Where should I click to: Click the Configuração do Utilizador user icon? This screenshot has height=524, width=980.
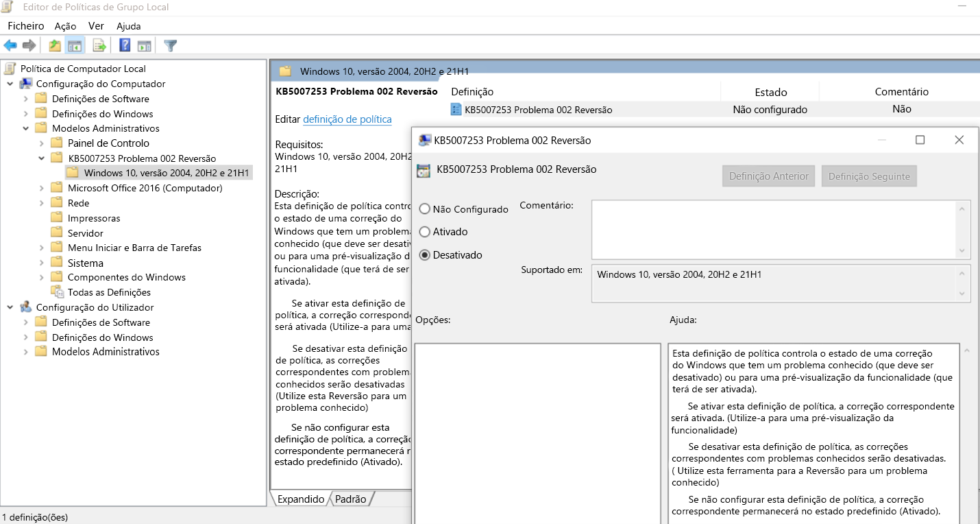pos(26,307)
